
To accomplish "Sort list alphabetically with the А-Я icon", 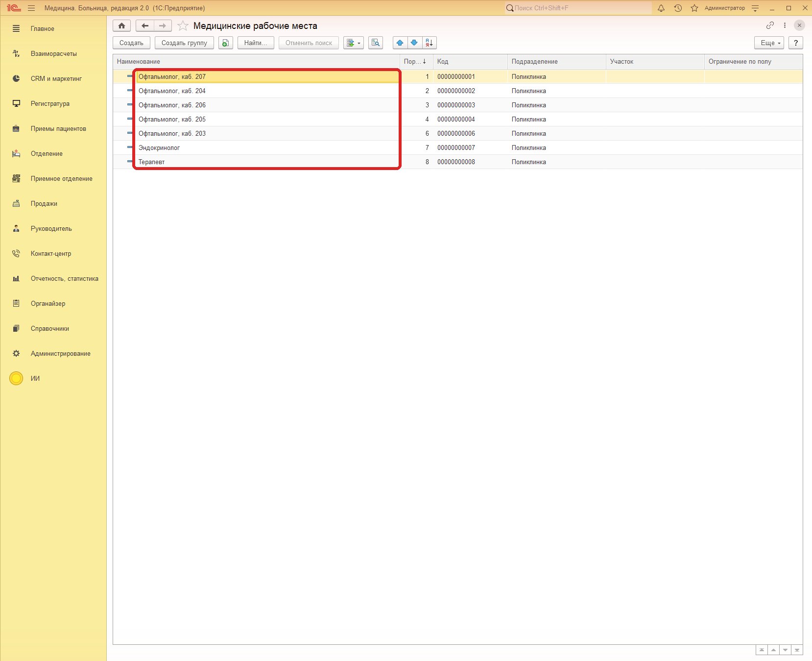I will [x=429, y=43].
